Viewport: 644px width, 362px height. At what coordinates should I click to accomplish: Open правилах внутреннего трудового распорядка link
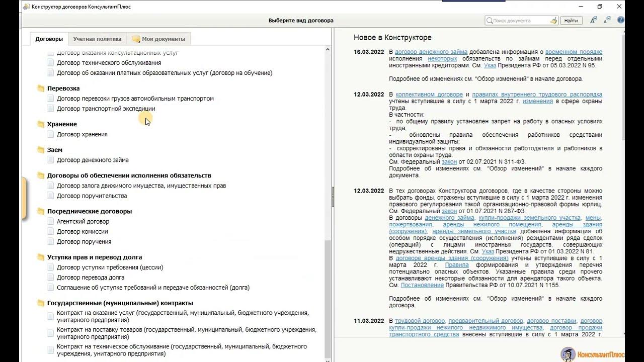click(537, 95)
